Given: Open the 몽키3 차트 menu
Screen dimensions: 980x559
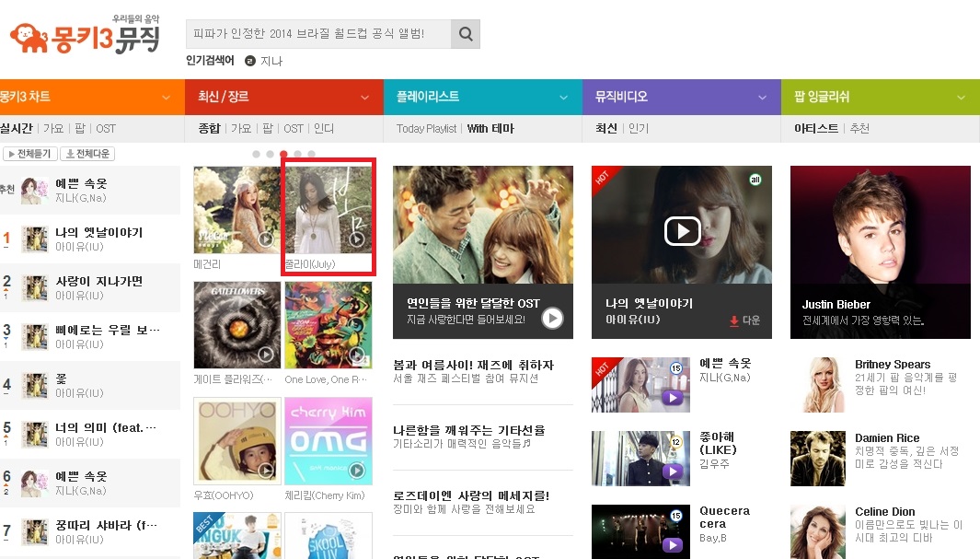Looking at the screenshot, I should coord(25,97).
